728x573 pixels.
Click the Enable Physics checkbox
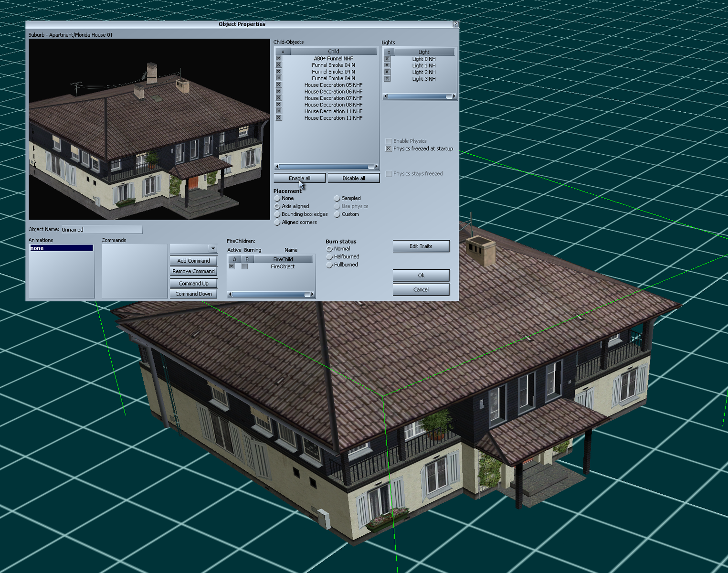click(389, 141)
